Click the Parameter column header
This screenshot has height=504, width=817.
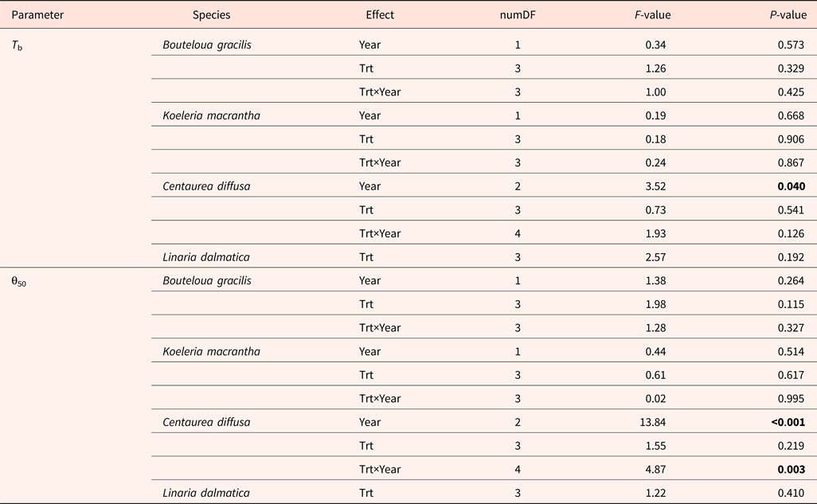tap(37, 14)
